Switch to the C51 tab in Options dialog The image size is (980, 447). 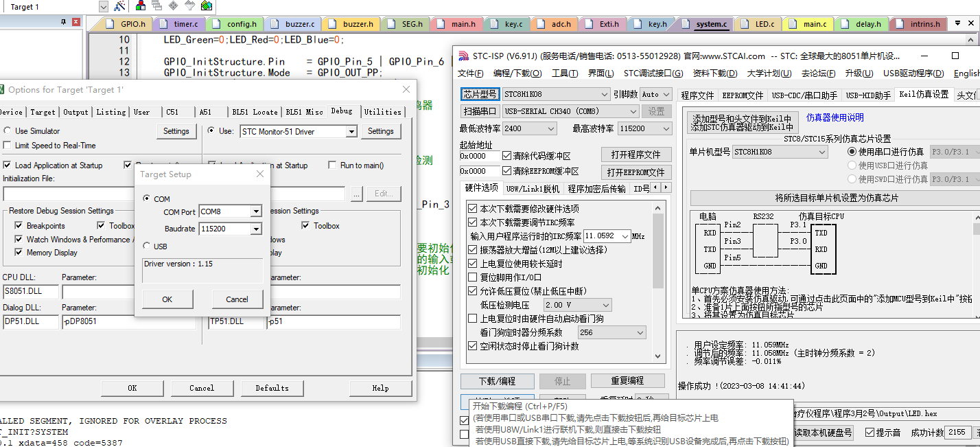click(172, 111)
